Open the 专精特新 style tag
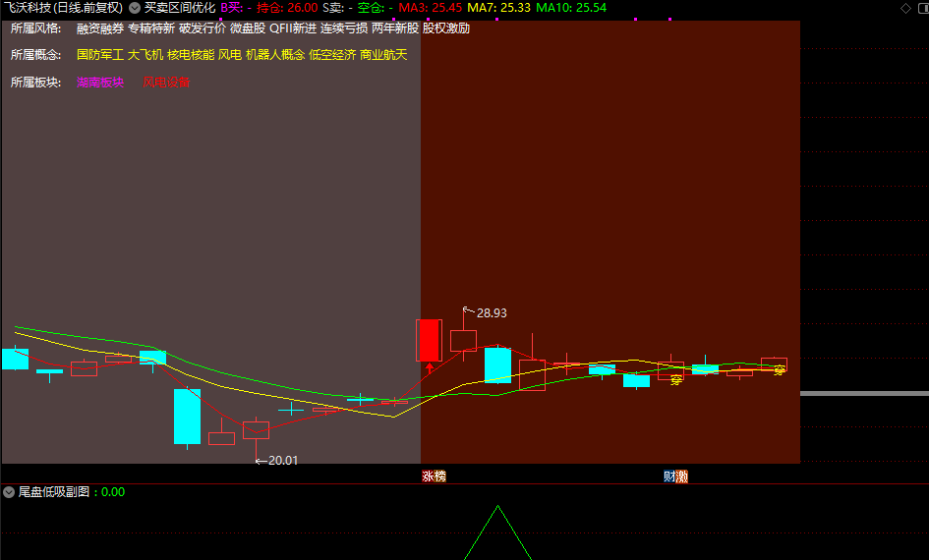This screenshot has width=929, height=560. [x=151, y=28]
